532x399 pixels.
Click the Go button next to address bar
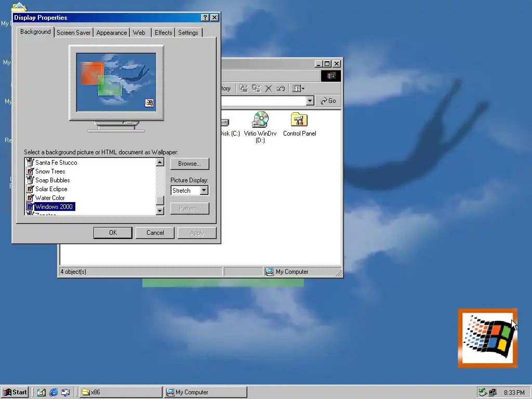328,101
